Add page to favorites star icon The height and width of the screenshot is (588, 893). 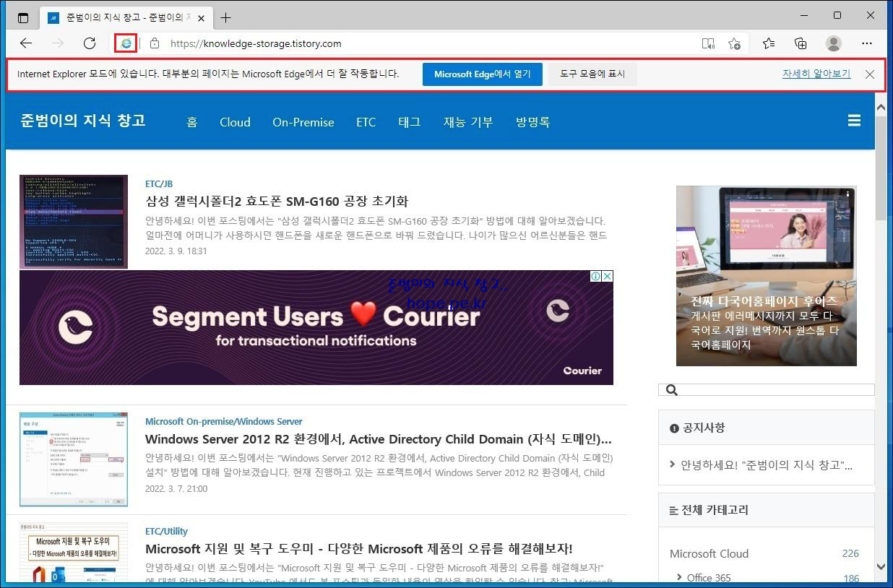734,43
